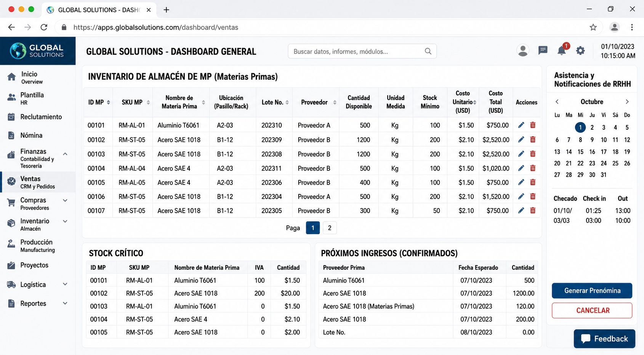This screenshot has height=355, width=644.
Task: Select Ventas CRM y Pedidos menu item
Action: coord(38,182)
